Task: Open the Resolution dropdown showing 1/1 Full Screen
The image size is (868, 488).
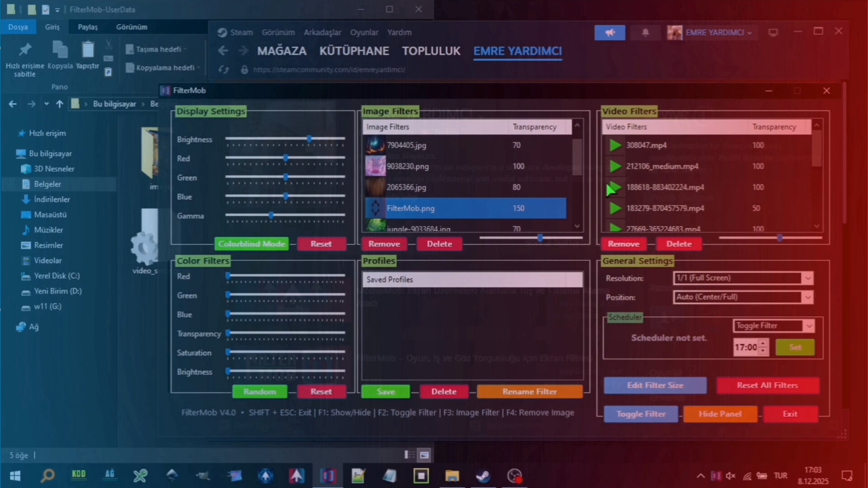Action: pos(743,278)
